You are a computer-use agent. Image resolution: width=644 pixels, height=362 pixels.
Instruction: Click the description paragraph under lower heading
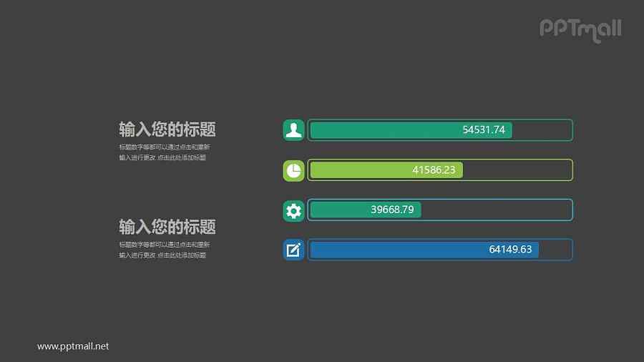(165, 250)
